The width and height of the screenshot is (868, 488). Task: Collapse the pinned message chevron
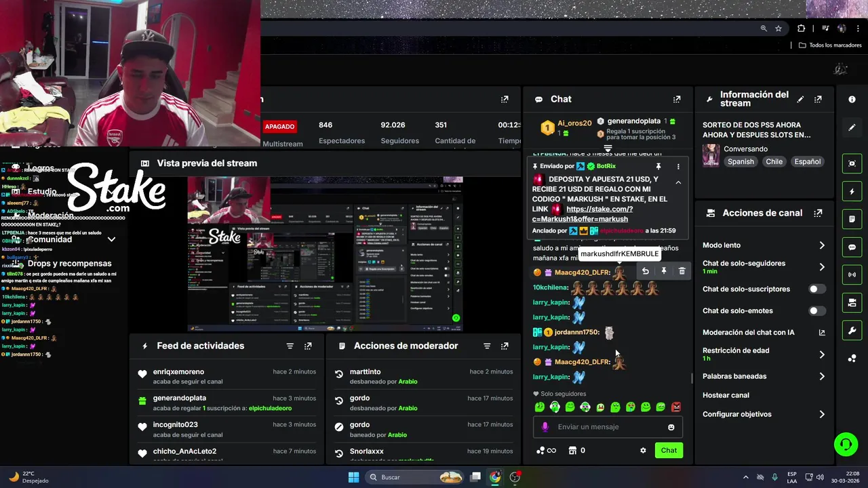click(x=678, y=182)
